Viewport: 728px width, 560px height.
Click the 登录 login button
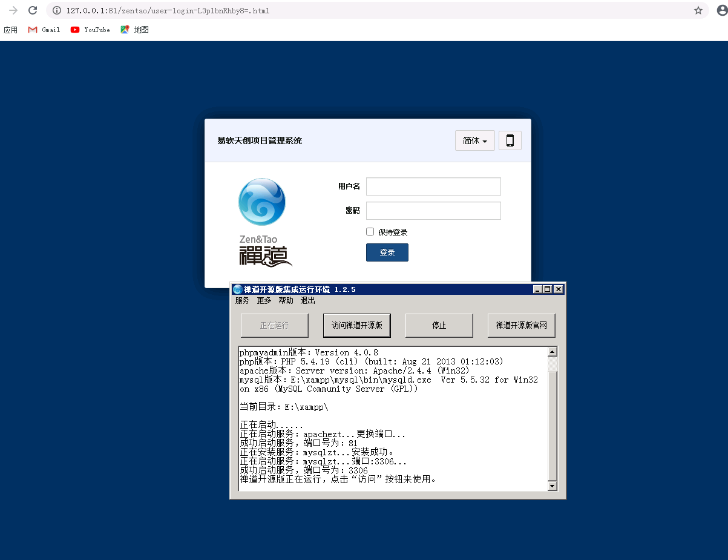[387, 252]
